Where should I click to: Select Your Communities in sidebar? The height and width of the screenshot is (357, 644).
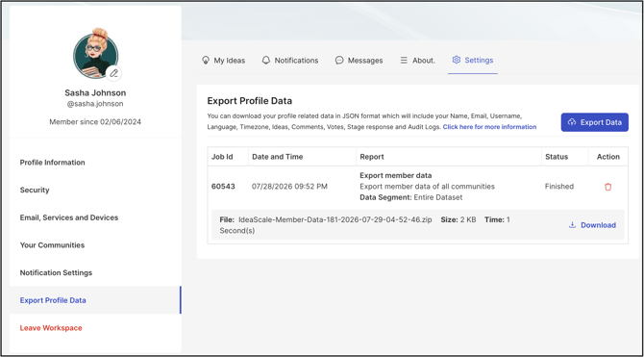point(52,245)
